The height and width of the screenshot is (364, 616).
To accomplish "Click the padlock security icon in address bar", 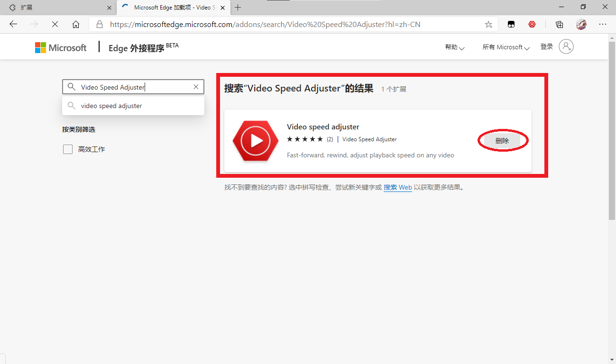I will click(99, 24).
